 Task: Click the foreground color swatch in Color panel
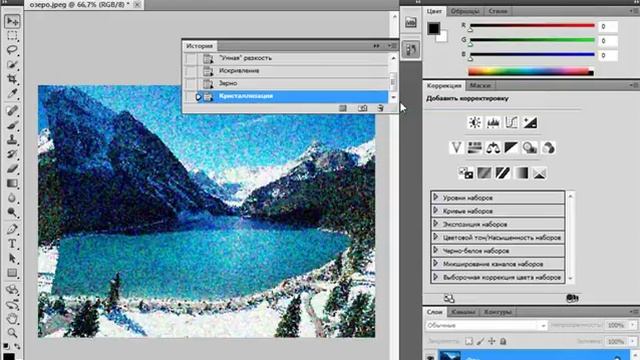click(x=433, y=28)
